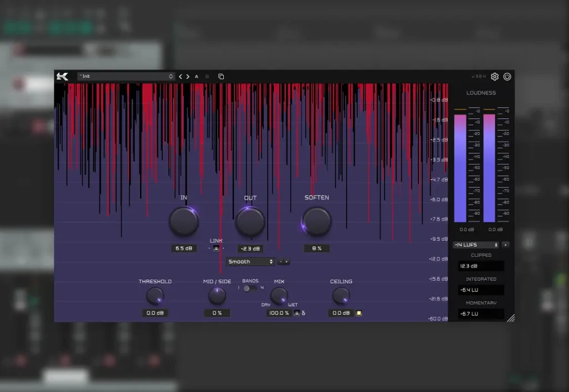Click the arrow button next to -14 LUFS
Screen dimensions: 569x392
click(505, 244)
